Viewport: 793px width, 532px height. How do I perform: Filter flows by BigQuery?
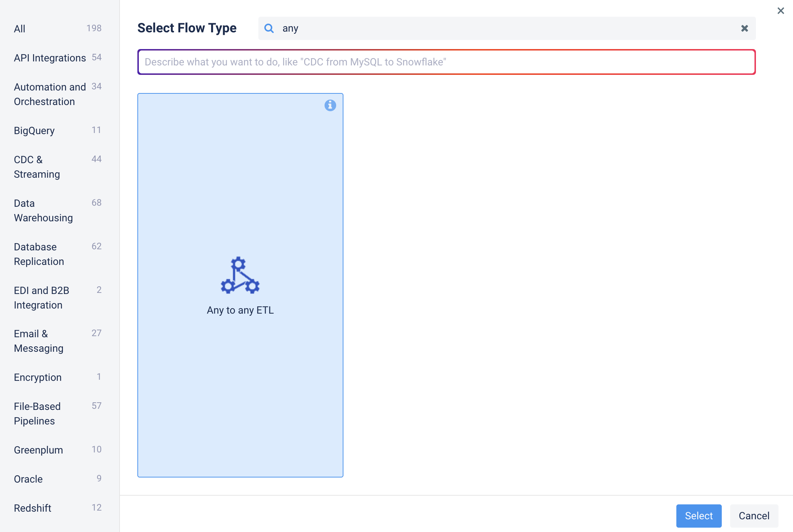34,130
